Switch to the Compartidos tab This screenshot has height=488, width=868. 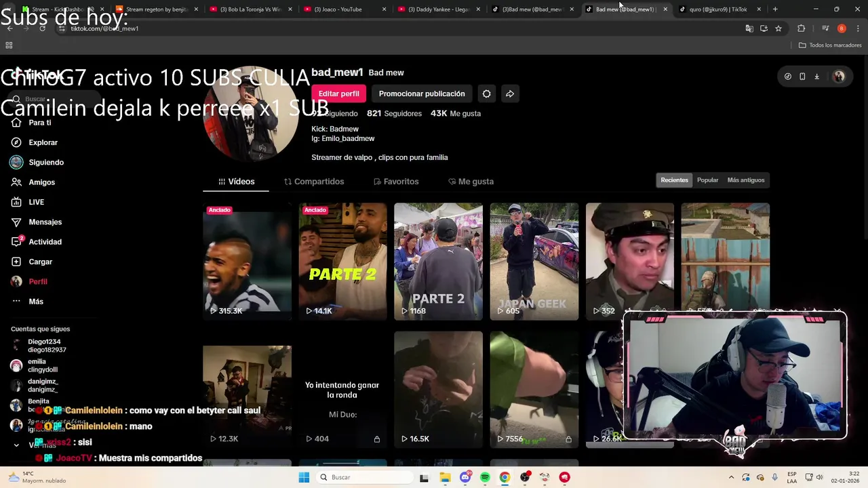click(314, 182)
